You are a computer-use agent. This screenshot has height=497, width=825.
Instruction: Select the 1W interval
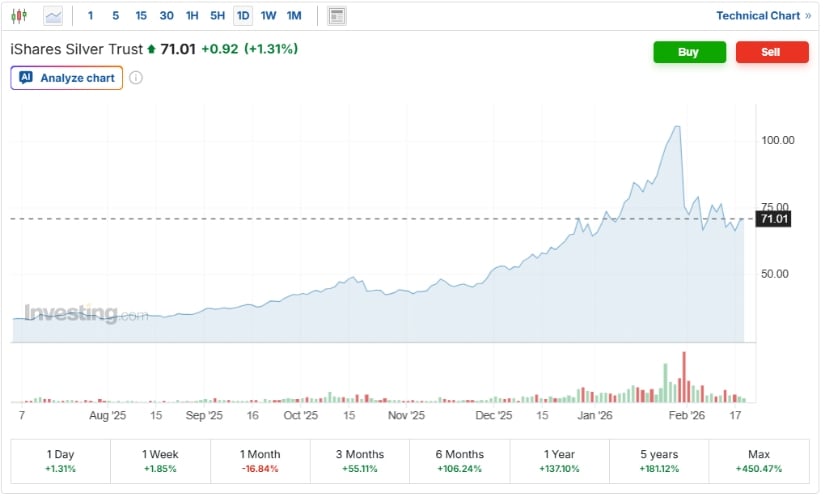click(268, 16)
